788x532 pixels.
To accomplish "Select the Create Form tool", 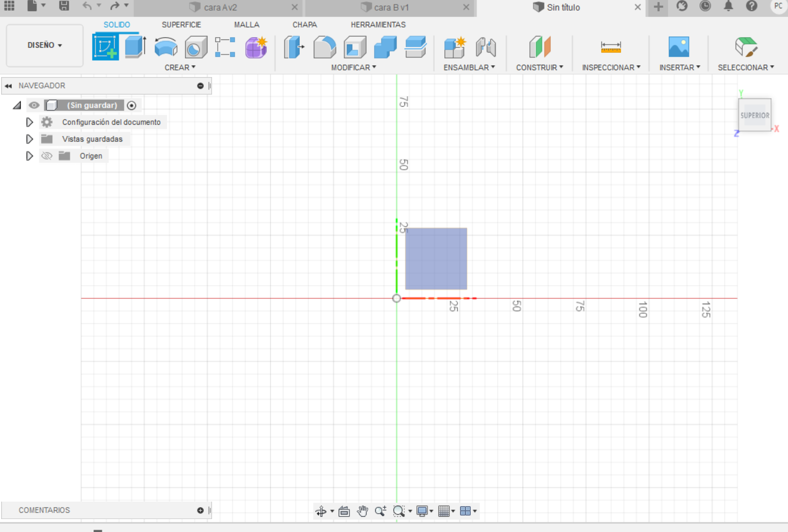I will click(256, 47).
